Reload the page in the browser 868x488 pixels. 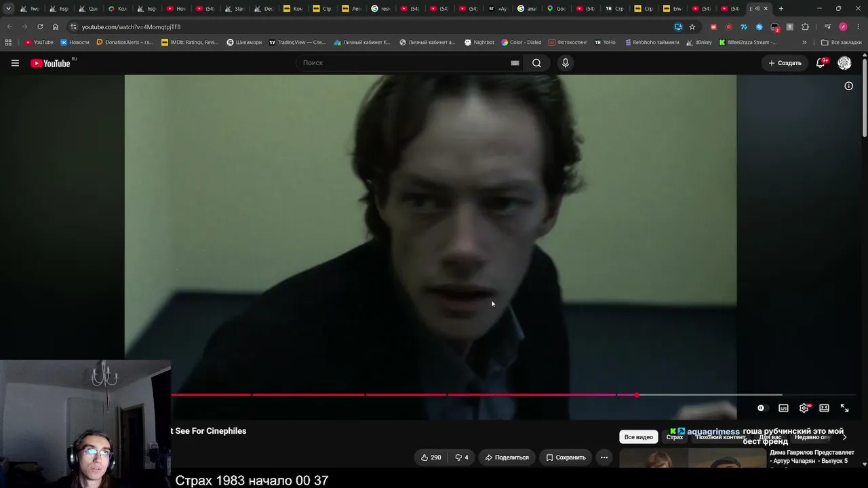[40, 27]
